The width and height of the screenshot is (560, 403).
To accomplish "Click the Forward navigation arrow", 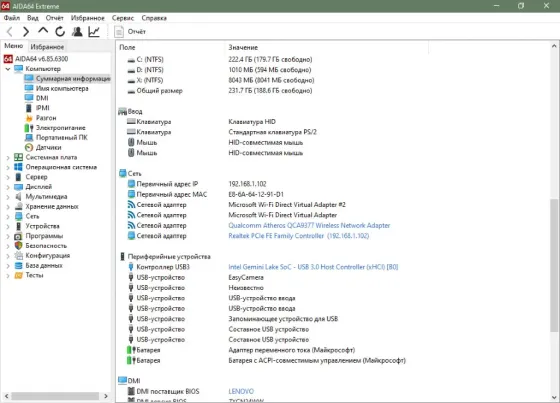I will 25,32.
